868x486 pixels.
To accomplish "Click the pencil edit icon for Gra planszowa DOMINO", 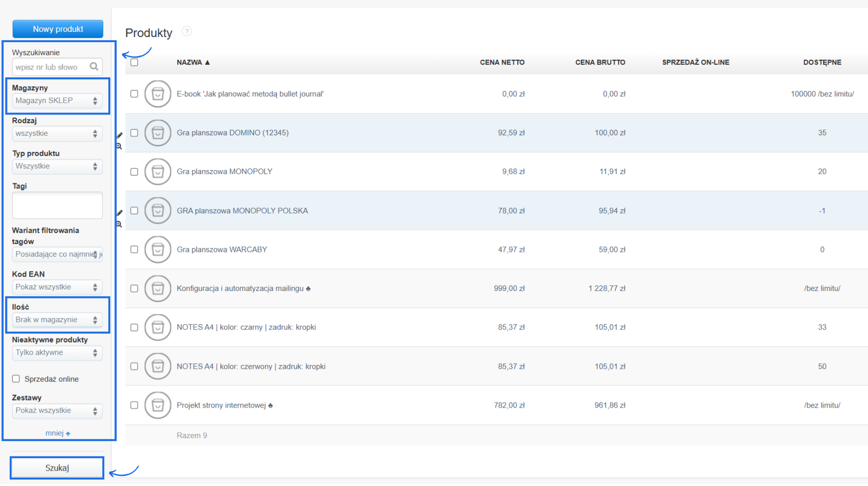I will (x=120, y=135).
